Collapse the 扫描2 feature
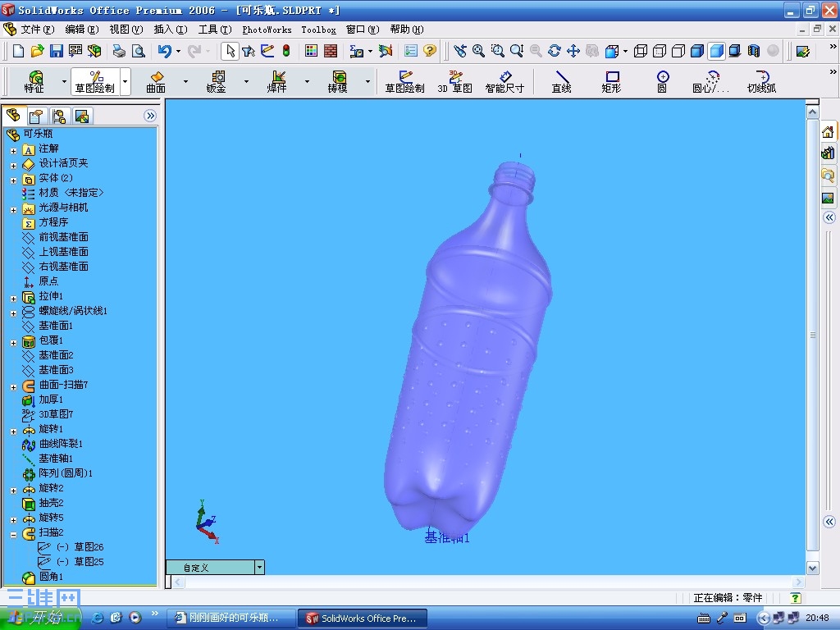840x630 pixels. pyautogui.click(x=13, y=535)
